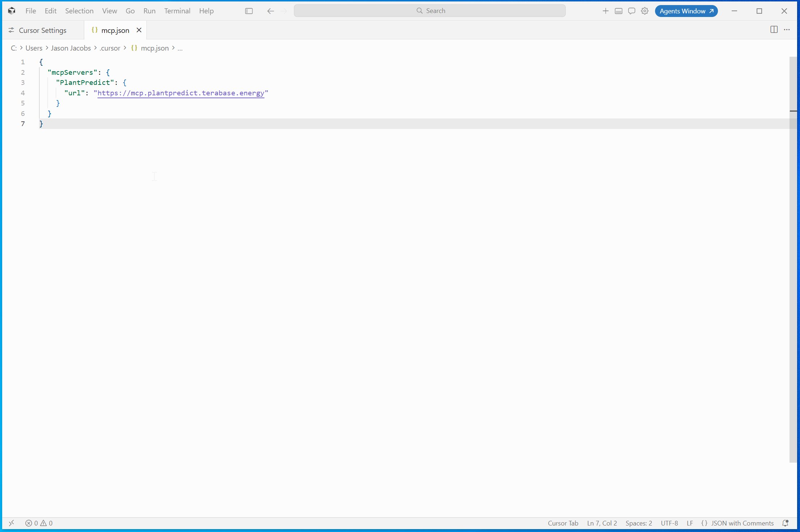
Task: Go forward with the right arrow
Action: (x=284, y=11)
